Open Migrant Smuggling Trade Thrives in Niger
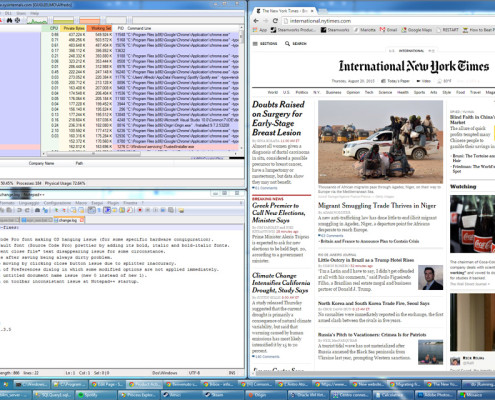The width and height of the screenshot is (495, 400). pos(377,206)
